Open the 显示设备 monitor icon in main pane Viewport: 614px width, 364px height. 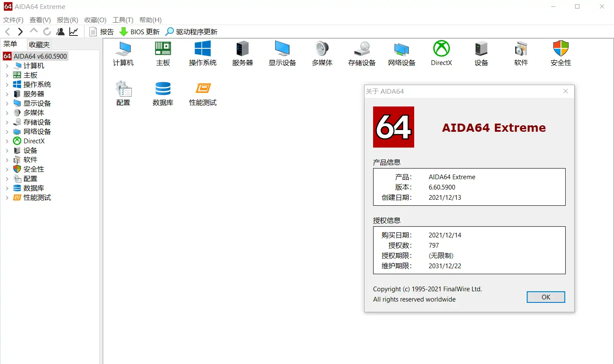click(x=282, y=54)
